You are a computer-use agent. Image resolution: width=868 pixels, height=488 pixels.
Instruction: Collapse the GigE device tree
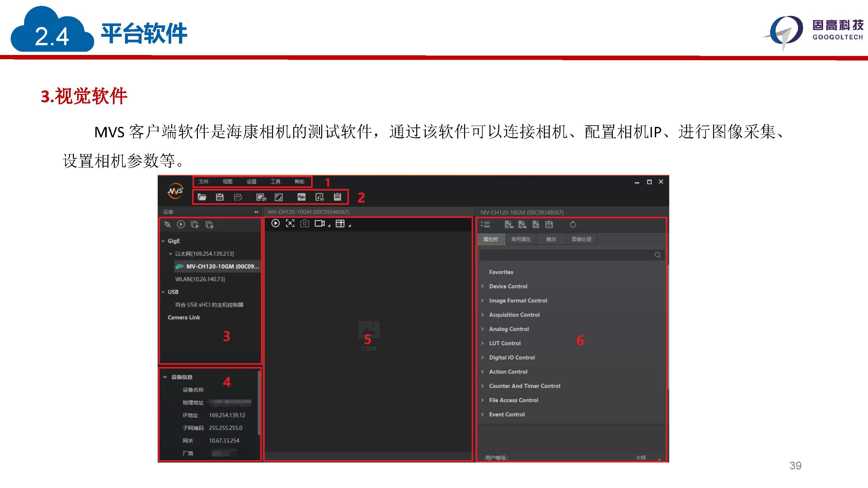tap(163, 241)
